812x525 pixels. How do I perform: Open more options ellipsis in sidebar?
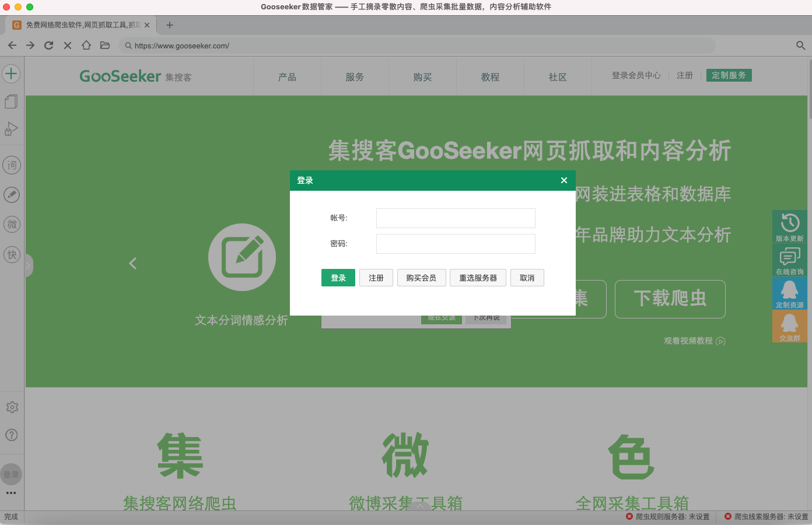click(x=11, y=493)
